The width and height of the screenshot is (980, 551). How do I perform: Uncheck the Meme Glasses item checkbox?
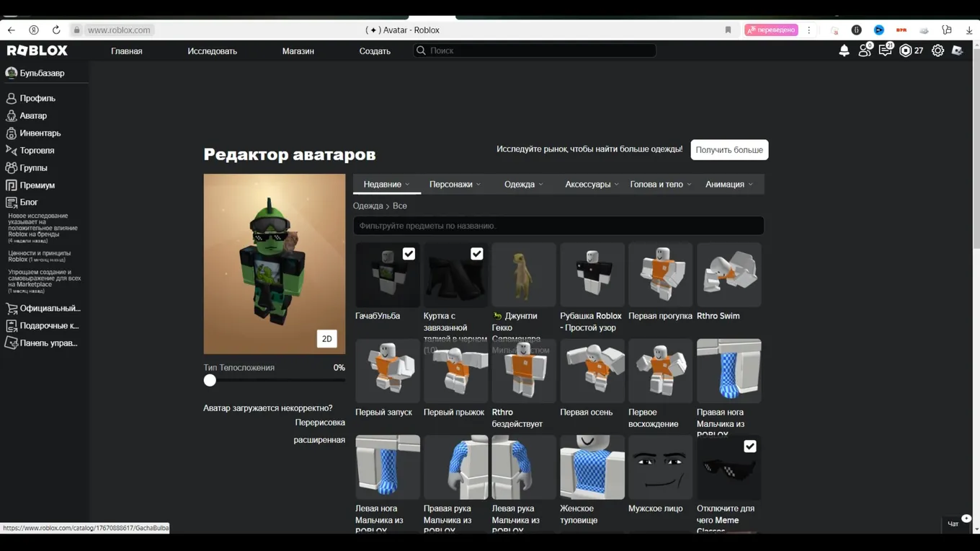749,446
